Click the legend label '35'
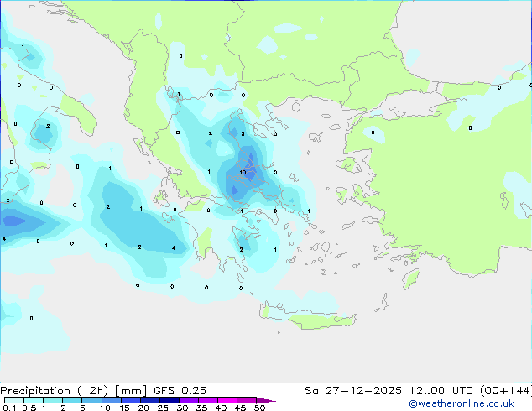The image size is (532, 411). (201, 408)
